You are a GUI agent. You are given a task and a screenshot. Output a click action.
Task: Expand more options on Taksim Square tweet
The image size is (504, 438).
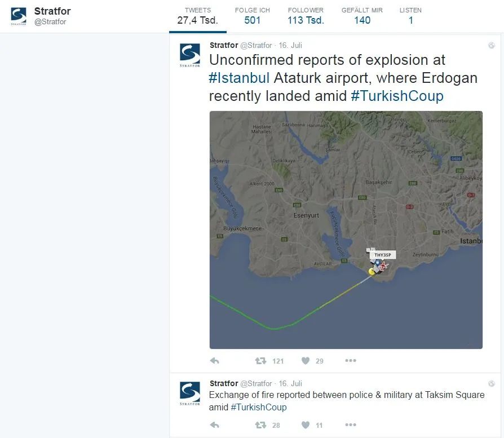(351, 425)
